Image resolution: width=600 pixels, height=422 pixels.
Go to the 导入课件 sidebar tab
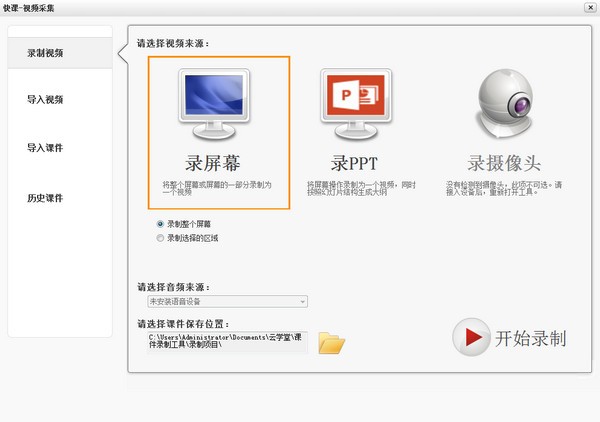coord(46,148)
